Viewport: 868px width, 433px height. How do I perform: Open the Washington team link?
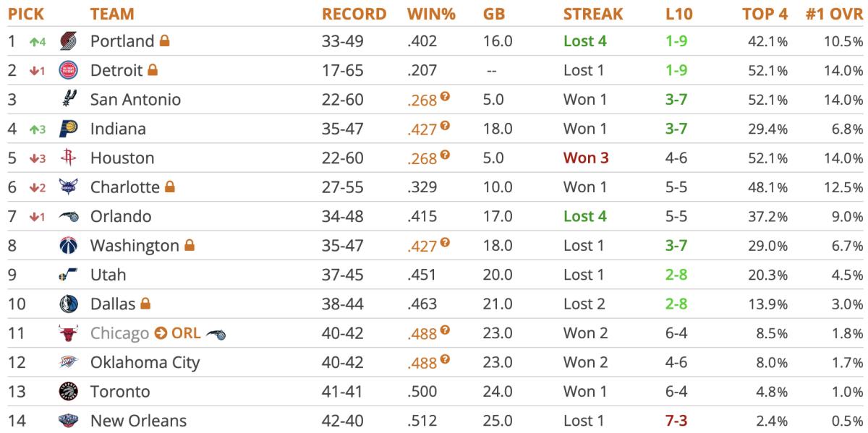coord(135,246)
